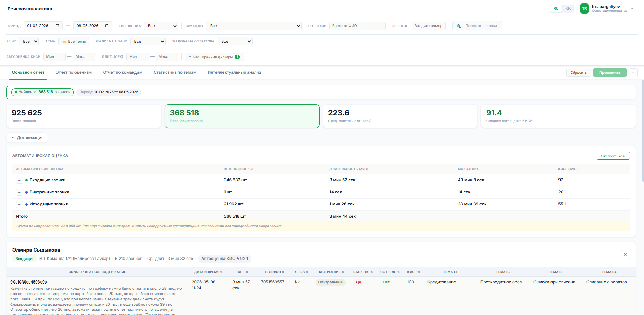
Task: Click the 'Автооценка КИСР: 92.1' badge
Action: click(x=225, y=259)
